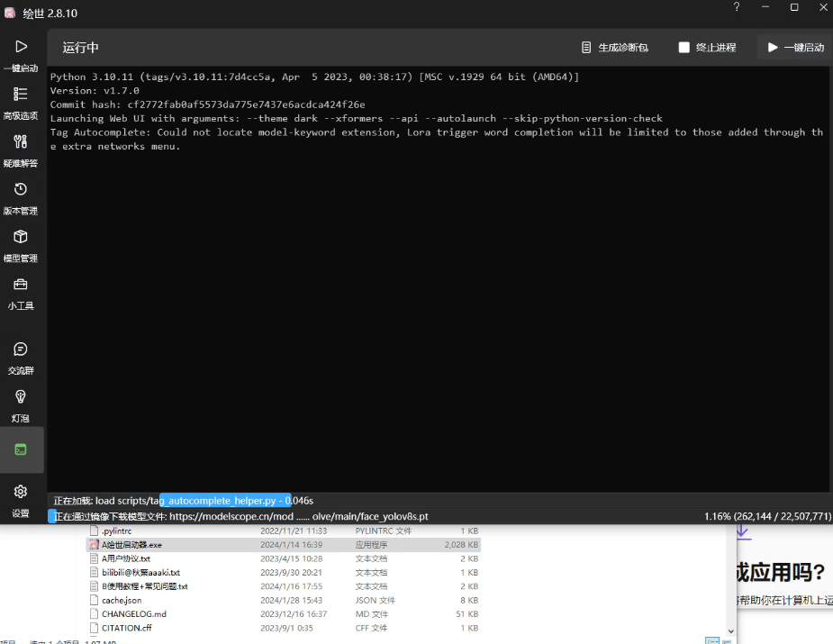Click the 一键启动 play button in header
Image resolution: width=833 pixels, height=644 pixels.
(x=795, y=48)
